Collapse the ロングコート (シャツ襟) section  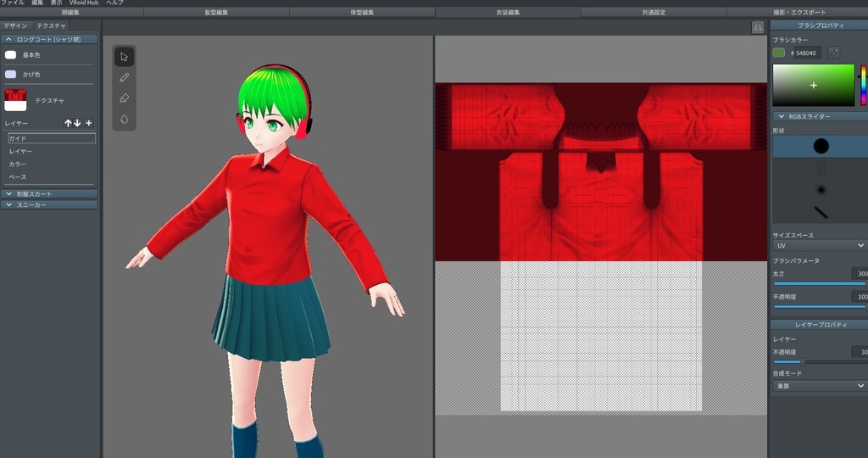pyautogui.click(x=49, y=39)
